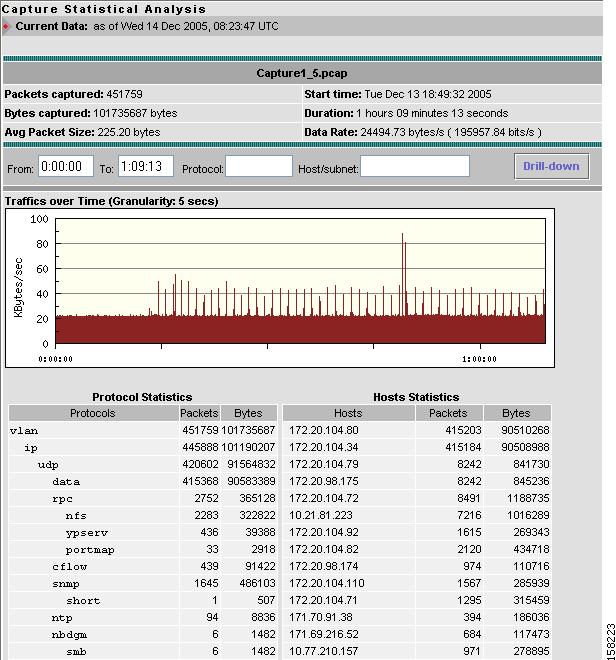Image resolution: width=616 pixels, height=660 pixels.
Task: Click host 171.69.216.52
Action: click(x=324, y=634)
